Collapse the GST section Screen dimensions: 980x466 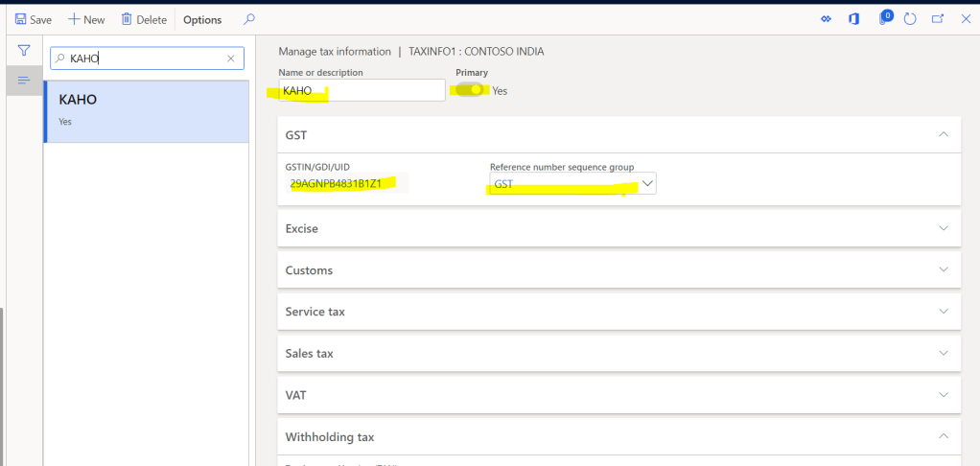click(x=944, y=135)
